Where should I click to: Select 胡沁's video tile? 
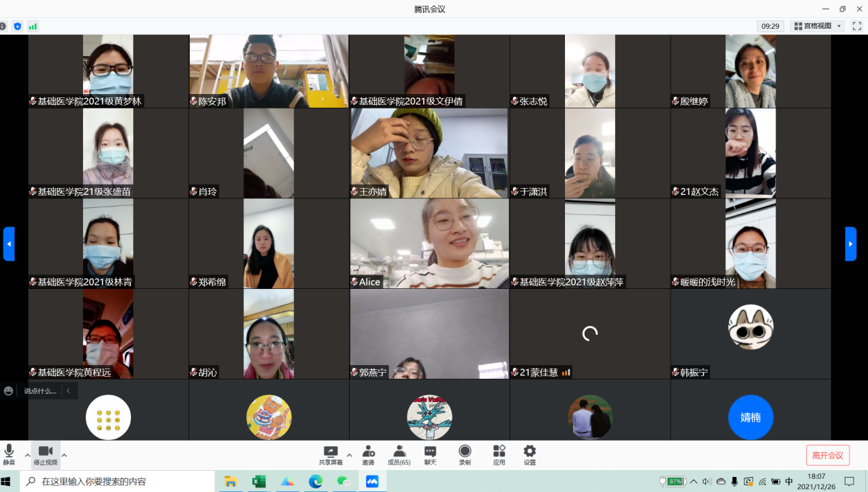pos(269,333)
